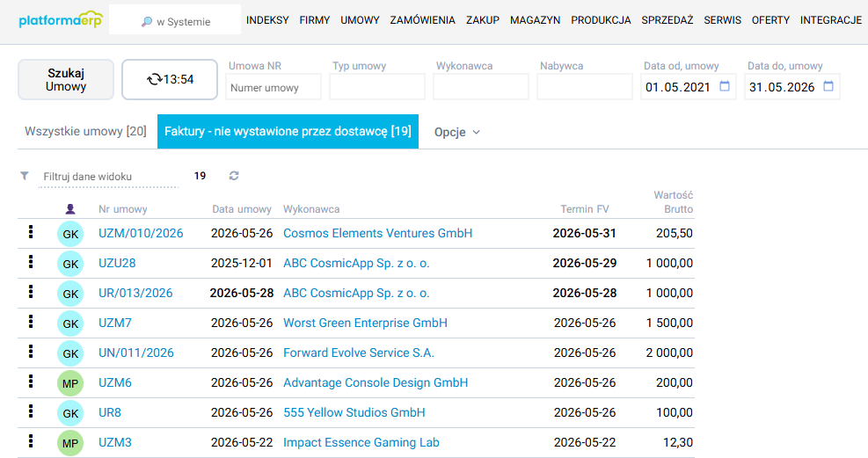The image size is (868, 458).
Task: Click GK avatar in UR8 row
Action: coord(70,413)
